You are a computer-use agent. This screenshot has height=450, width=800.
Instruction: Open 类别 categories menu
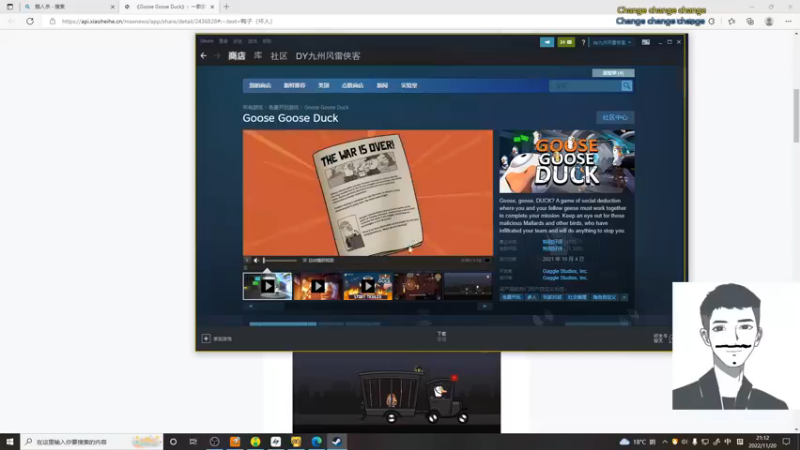(323, 86)
